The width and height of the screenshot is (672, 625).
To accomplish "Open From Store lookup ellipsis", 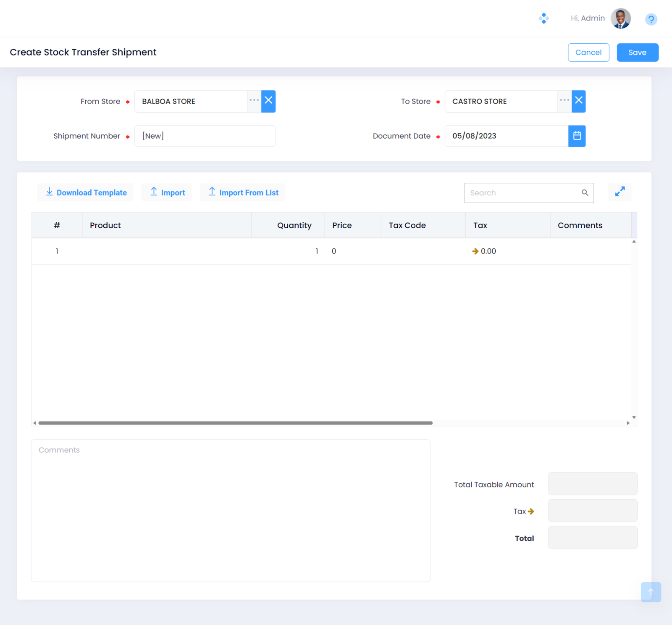I will [254, 101].
